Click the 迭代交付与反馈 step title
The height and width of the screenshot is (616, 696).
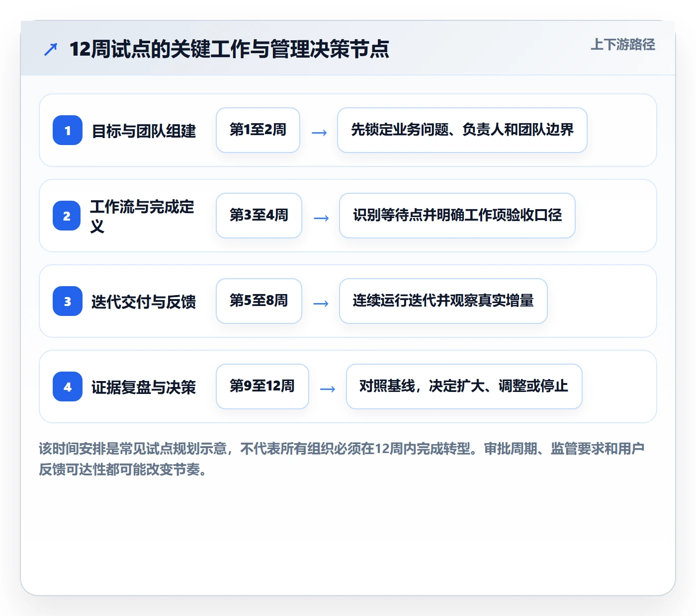pyautogui.click(x=144, y=302)
